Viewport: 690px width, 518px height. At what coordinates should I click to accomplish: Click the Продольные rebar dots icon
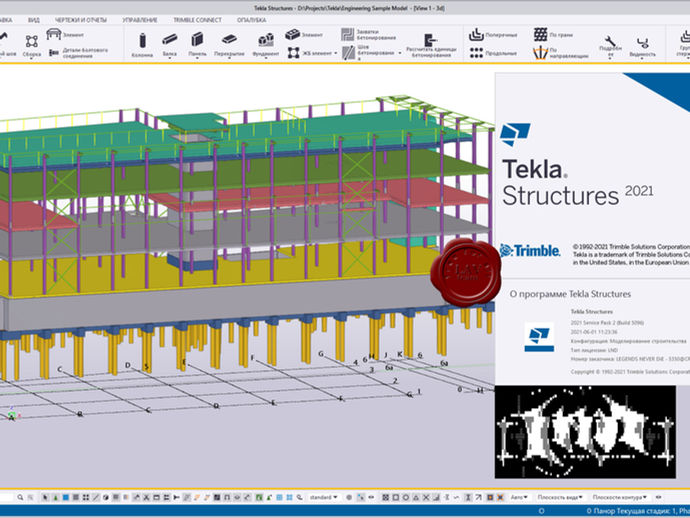click(476, 53)
